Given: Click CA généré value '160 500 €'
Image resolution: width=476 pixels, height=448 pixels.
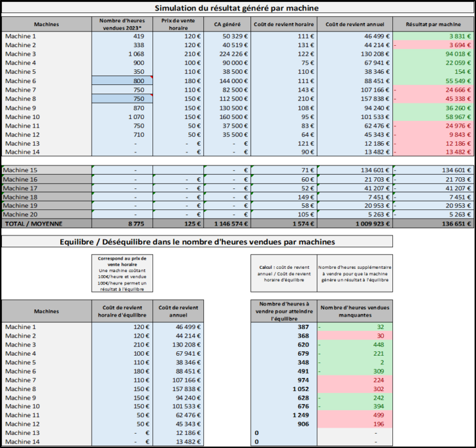Looking at the screenshot, I should pyautogui.click(x=227, y=117).
